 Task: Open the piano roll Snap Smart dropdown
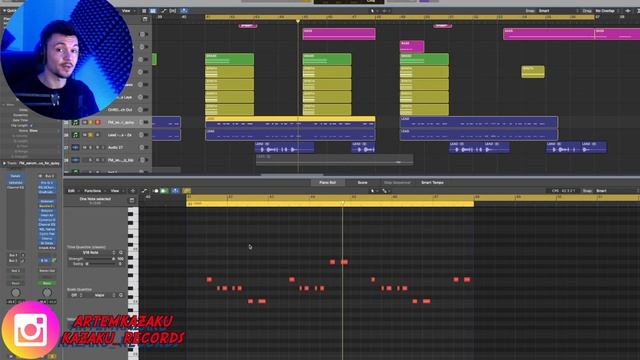602,191
